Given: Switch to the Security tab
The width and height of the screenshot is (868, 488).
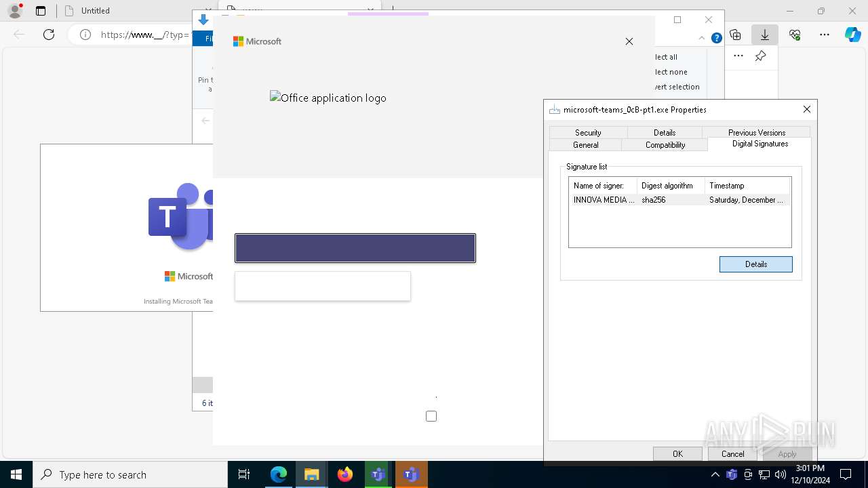Looking at the screenshot, I should click(588, 133).
